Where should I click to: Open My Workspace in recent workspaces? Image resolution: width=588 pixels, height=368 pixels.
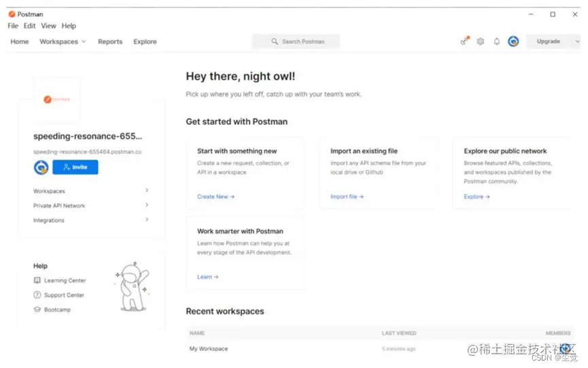click(x=209, y=348)
